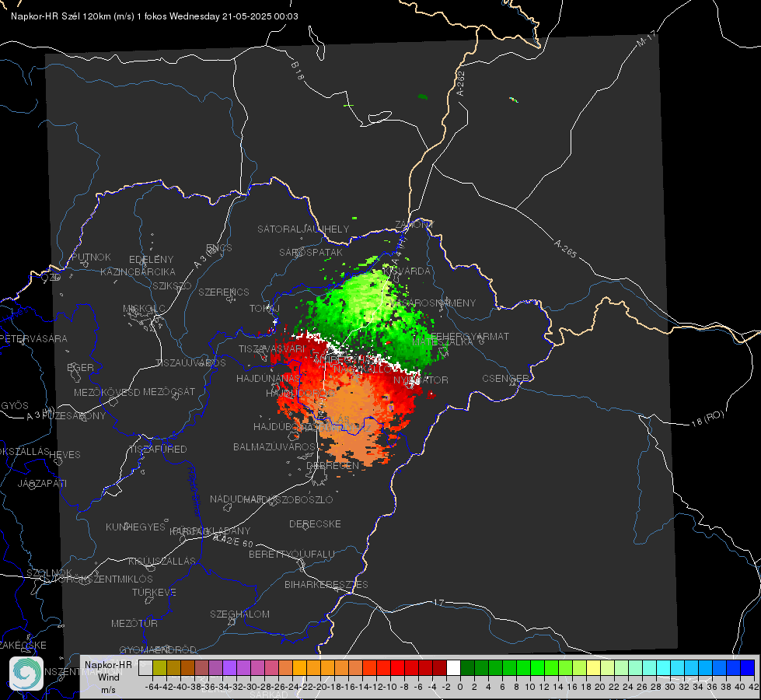Click the 'A-265' road label
Viewport: 761px width, 700px height.
tap(565, 249)
